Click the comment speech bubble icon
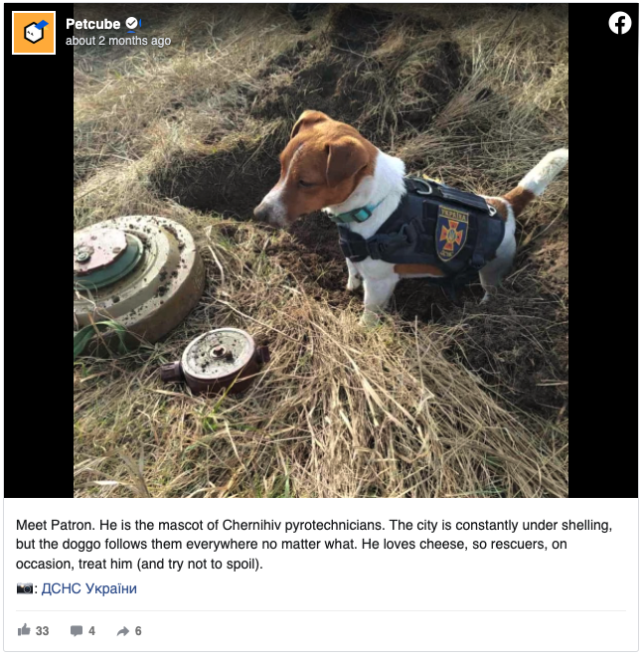The width and height of the screenshot is (644, 658). (77, 631)
